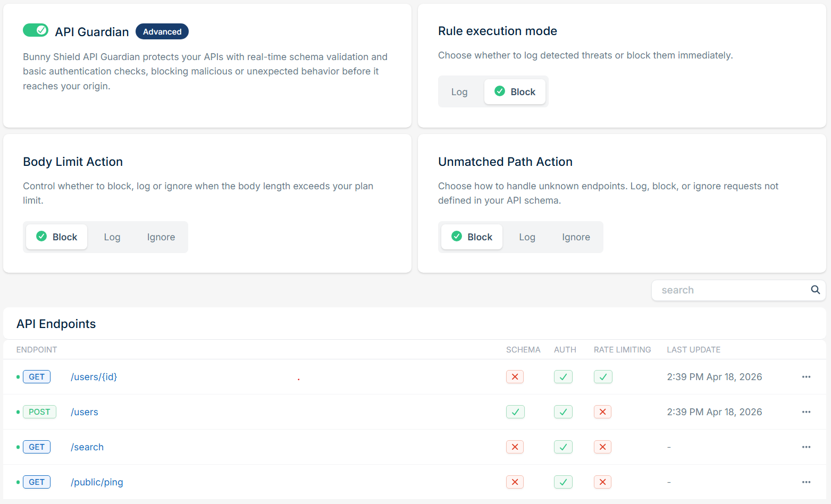The height and width of the screenshot is (504, 831).
Task: Toggle the API Guardian switch off
Action: tap(36, 30)
